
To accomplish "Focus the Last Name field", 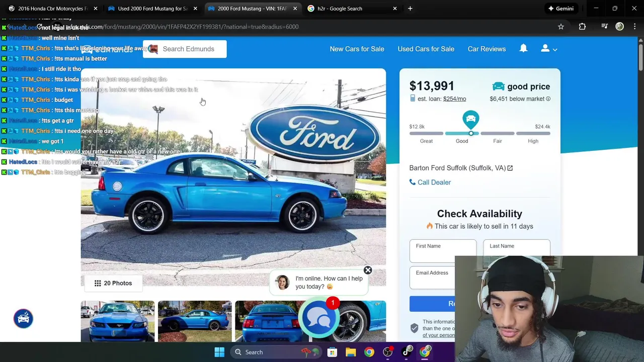I will [x=517, y=251].
